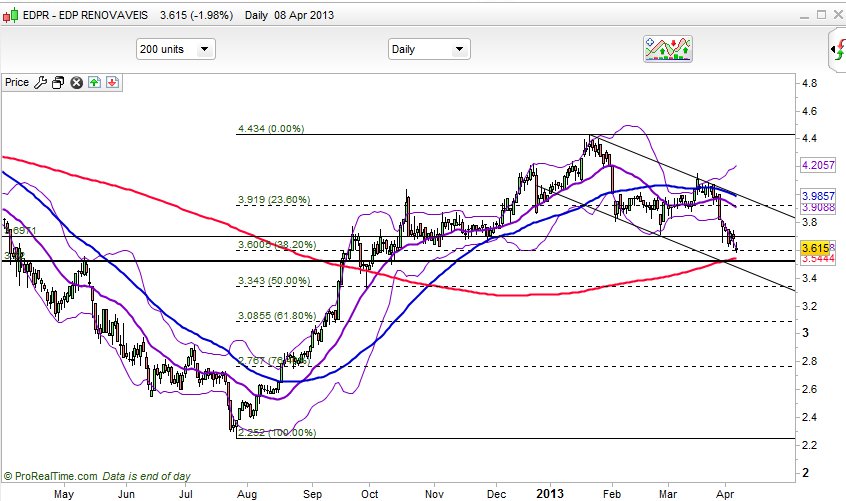Select the 3.343 (50.00%) Fibonacci label
846x501 pixels.
[x=274, y=280]
